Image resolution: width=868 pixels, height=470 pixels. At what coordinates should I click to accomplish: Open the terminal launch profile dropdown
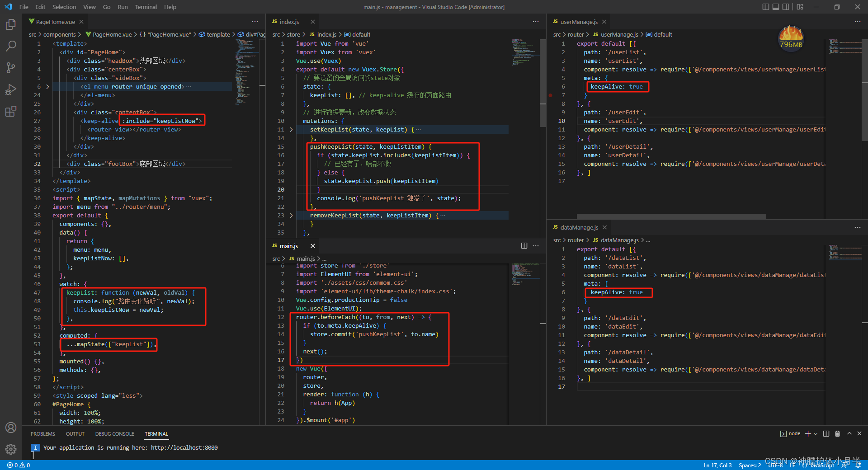[x=816, y=433]
